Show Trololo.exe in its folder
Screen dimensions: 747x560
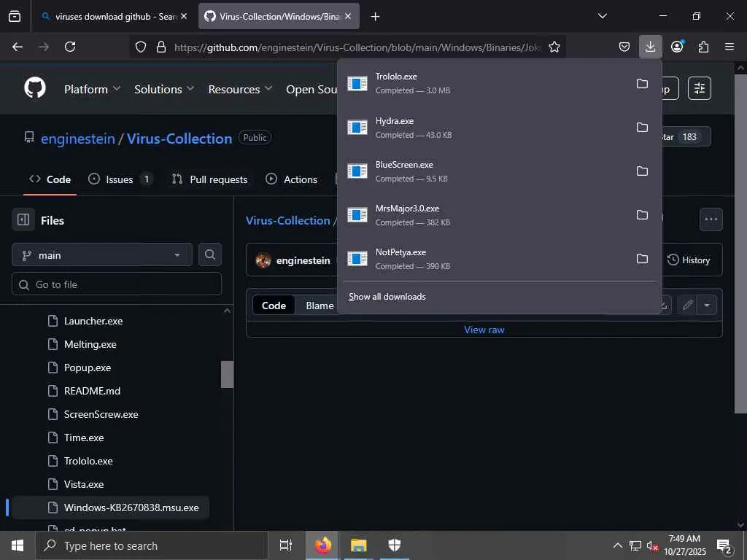(642, 83)
